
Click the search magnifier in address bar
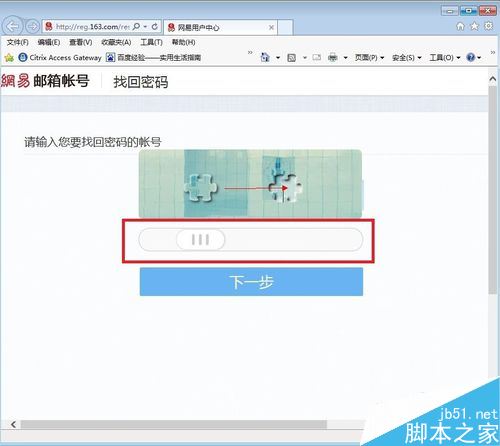click(x=136, y=26)
